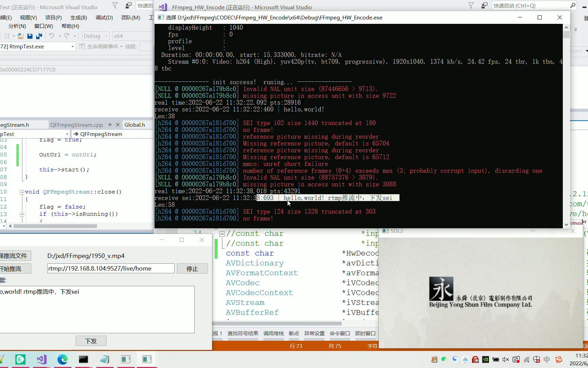Open the console window from the taskbar
588x368 pixels.
(84, 359)
